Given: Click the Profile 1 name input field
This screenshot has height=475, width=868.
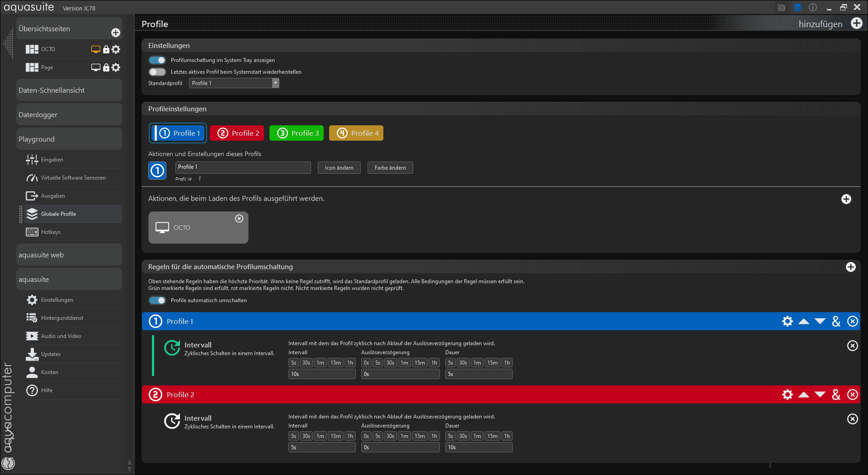Looking at the screenshot, I should point(243,167).
